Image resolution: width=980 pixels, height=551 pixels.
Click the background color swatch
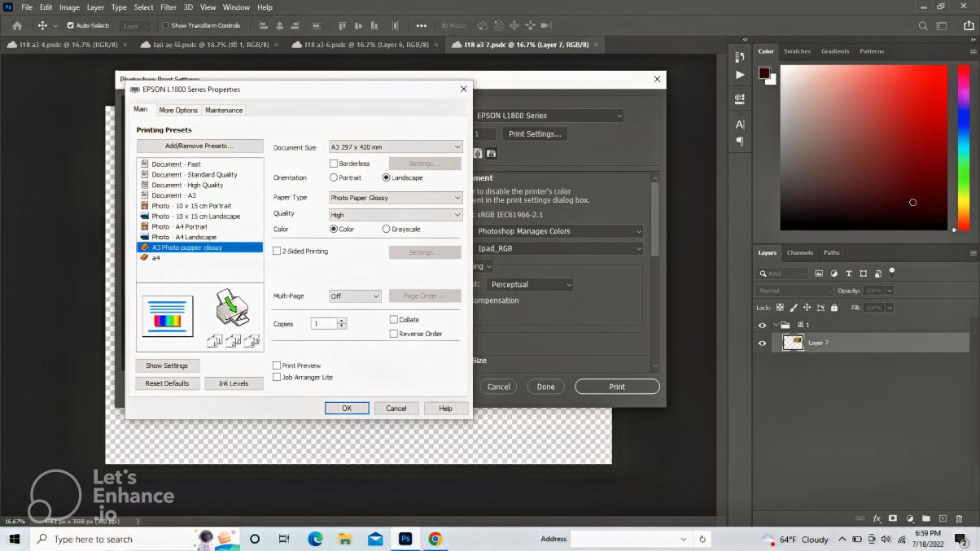coord(772,80)
